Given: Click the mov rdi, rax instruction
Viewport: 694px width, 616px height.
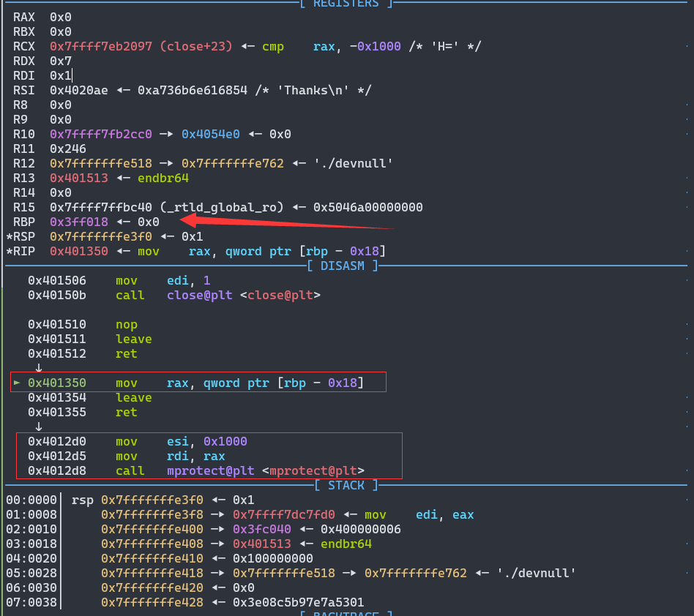Looking at the screenshot, I should coord(171,456).
